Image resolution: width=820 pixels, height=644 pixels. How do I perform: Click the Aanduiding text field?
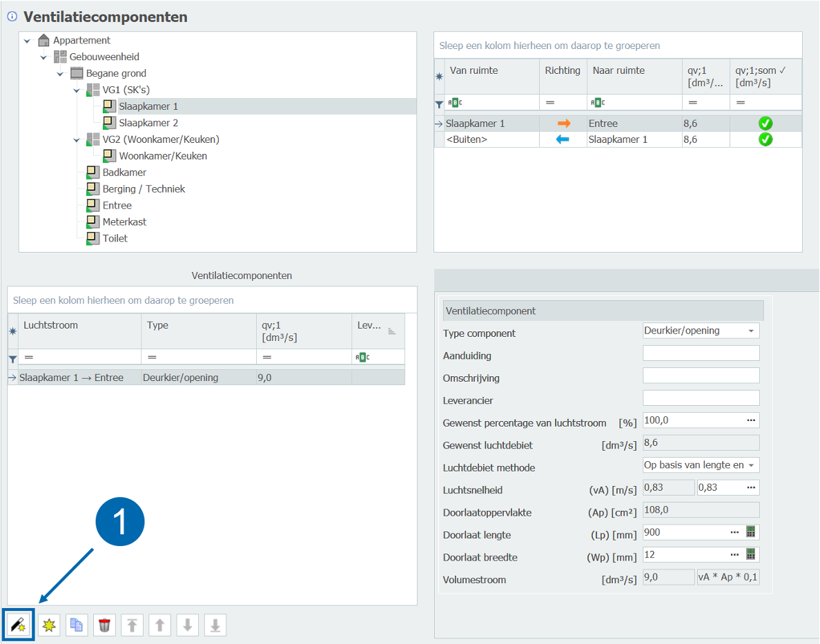pos(701,353)
